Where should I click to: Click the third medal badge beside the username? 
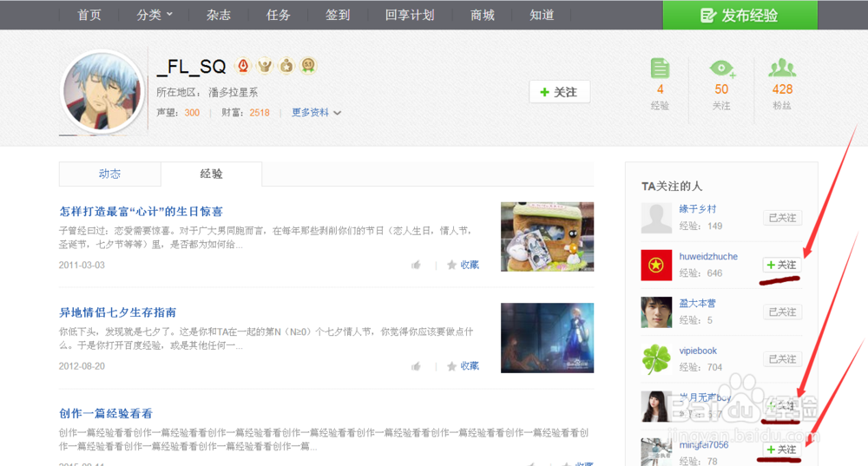pos(286,66)
